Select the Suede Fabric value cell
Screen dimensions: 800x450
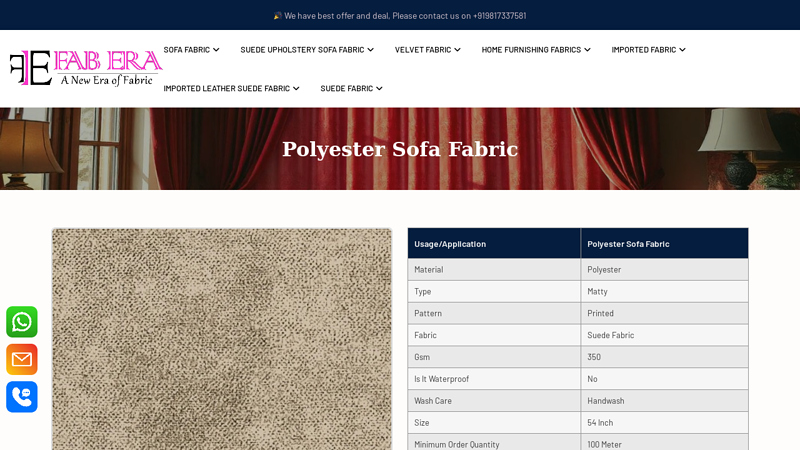(664, 335)
